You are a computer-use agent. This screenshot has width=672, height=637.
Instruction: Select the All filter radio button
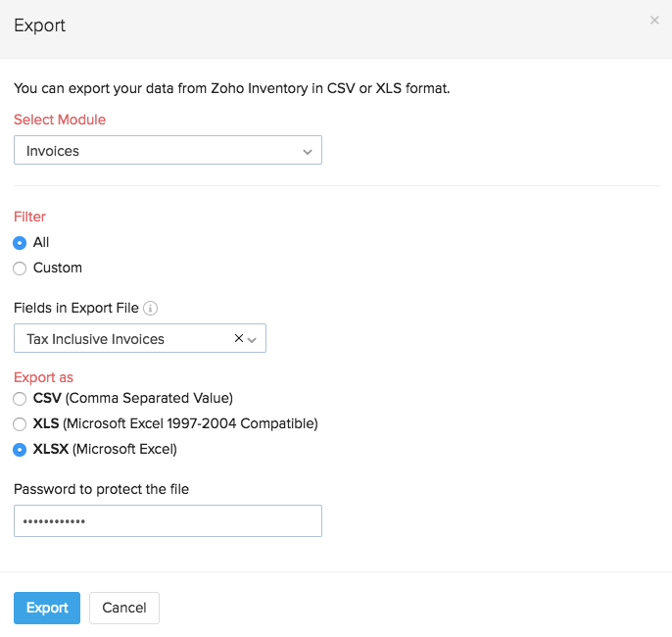pos(20,243)
